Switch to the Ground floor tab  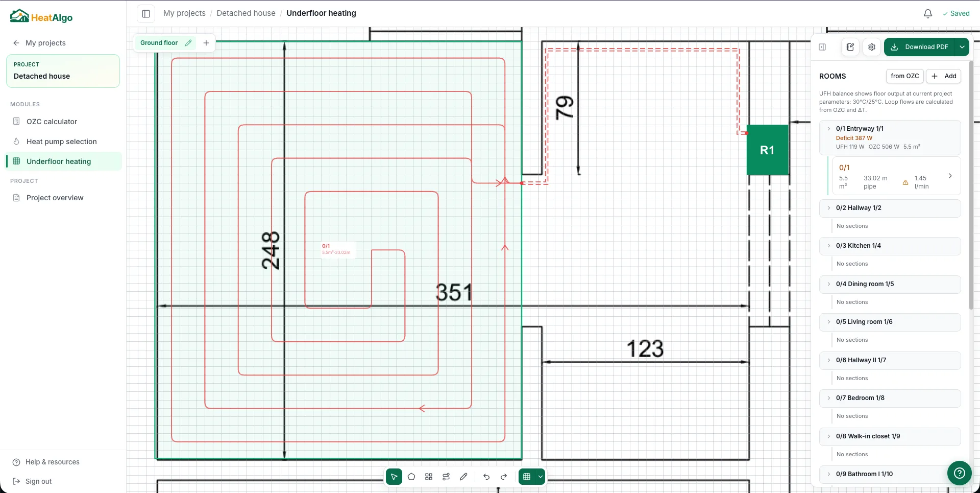(x=159, y=43)
